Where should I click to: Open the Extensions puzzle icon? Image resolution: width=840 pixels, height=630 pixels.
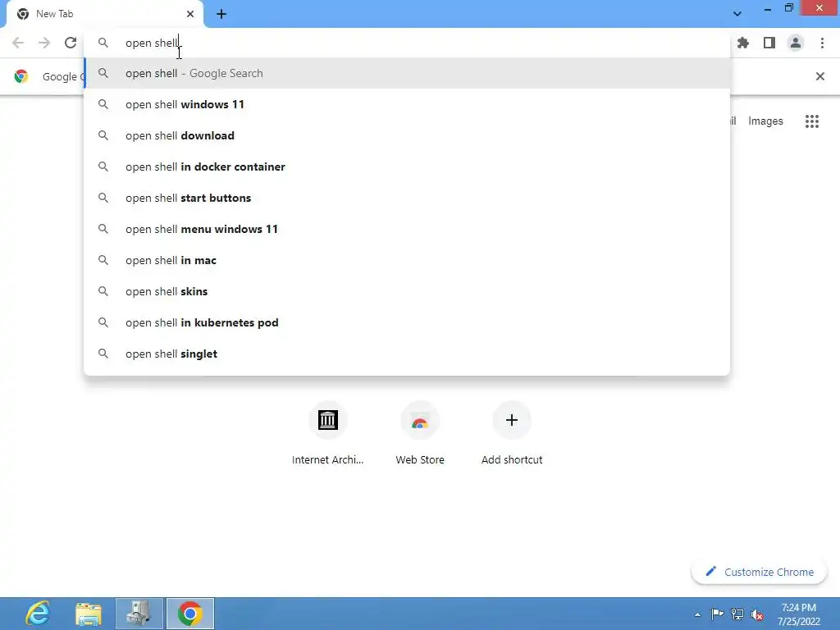(x=743, y=43)
